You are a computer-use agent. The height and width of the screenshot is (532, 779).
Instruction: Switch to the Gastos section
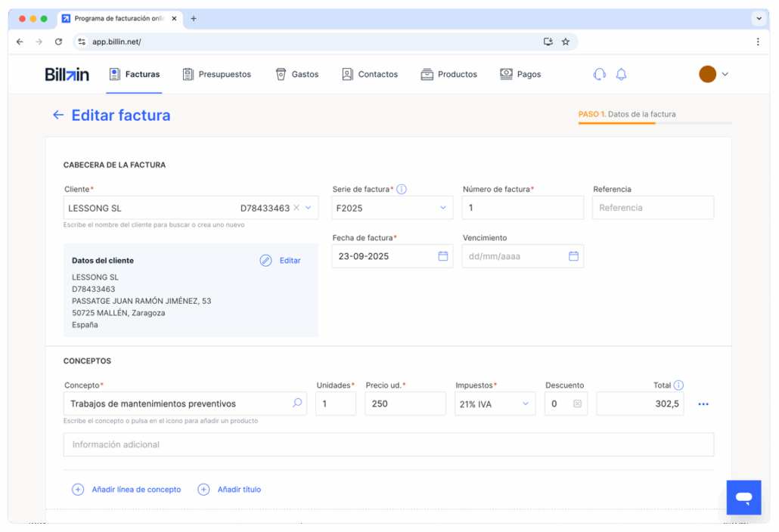point(296,74)
